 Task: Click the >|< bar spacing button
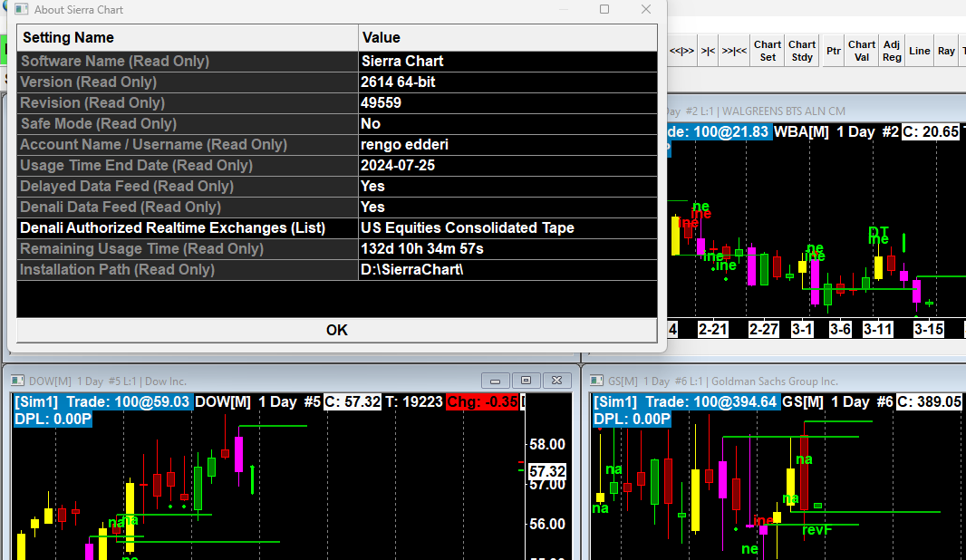click(708, 51)
